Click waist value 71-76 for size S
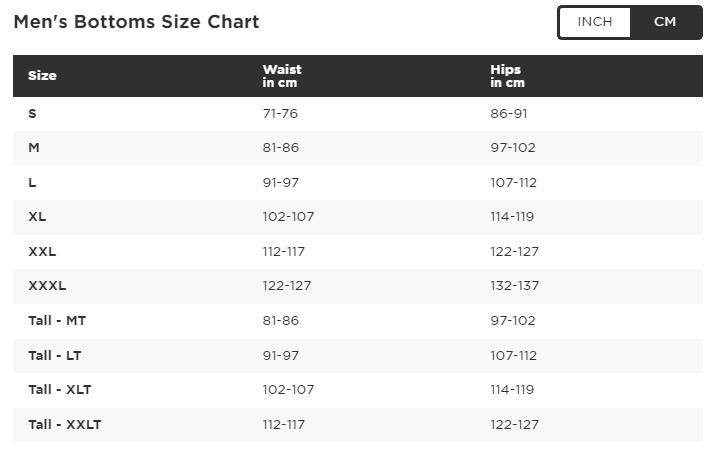715x460 pixels. tap(280, 114)
